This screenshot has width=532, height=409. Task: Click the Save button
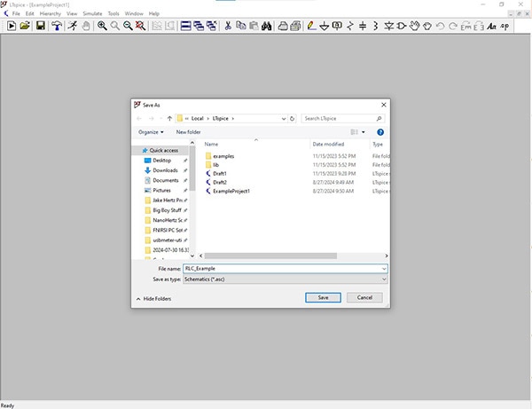[323, 297]
